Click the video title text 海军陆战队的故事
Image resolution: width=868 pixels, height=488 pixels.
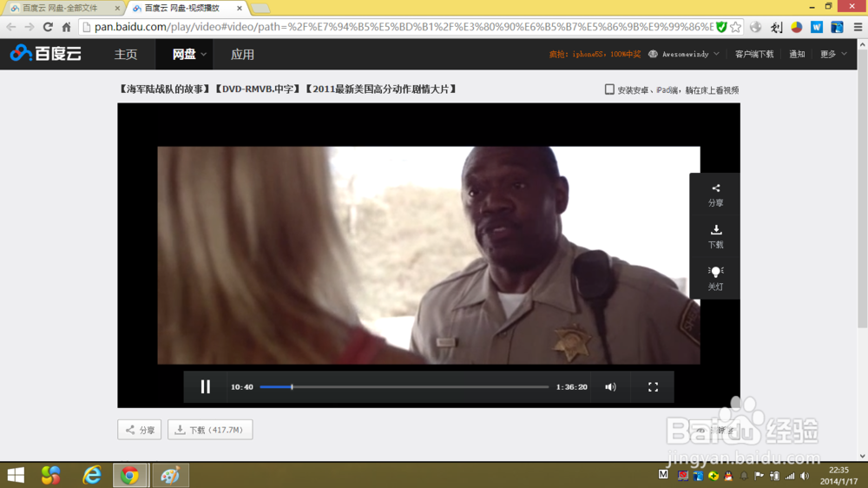click(164, 89)
